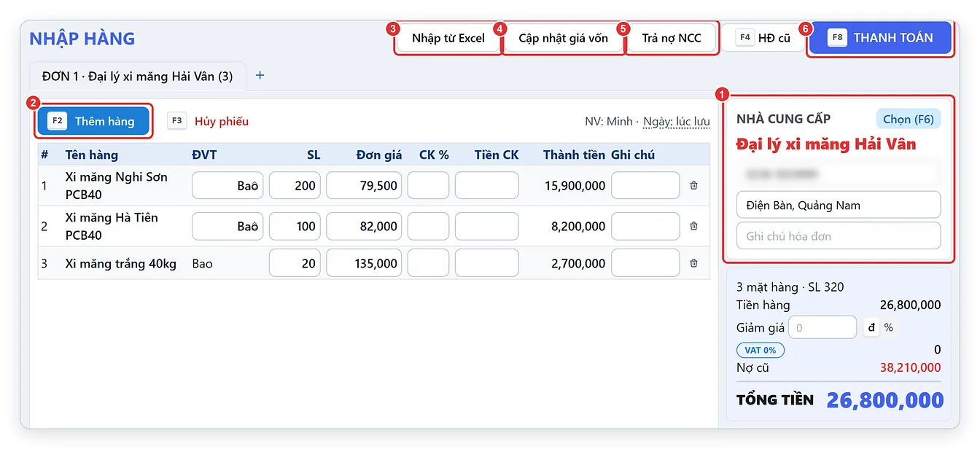Cancel the receipt with Hủy phiếu

[208, 121]
